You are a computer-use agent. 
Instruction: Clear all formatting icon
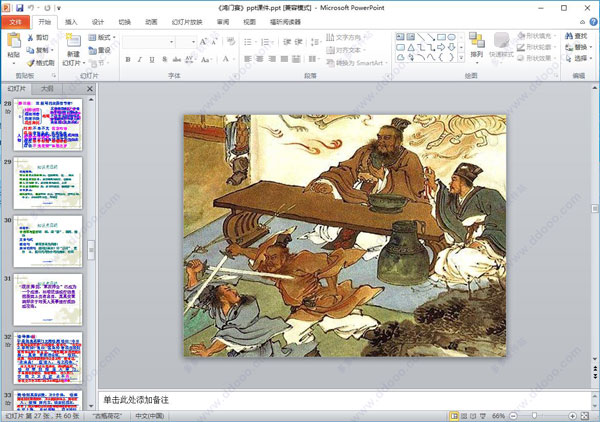(231, 42)
